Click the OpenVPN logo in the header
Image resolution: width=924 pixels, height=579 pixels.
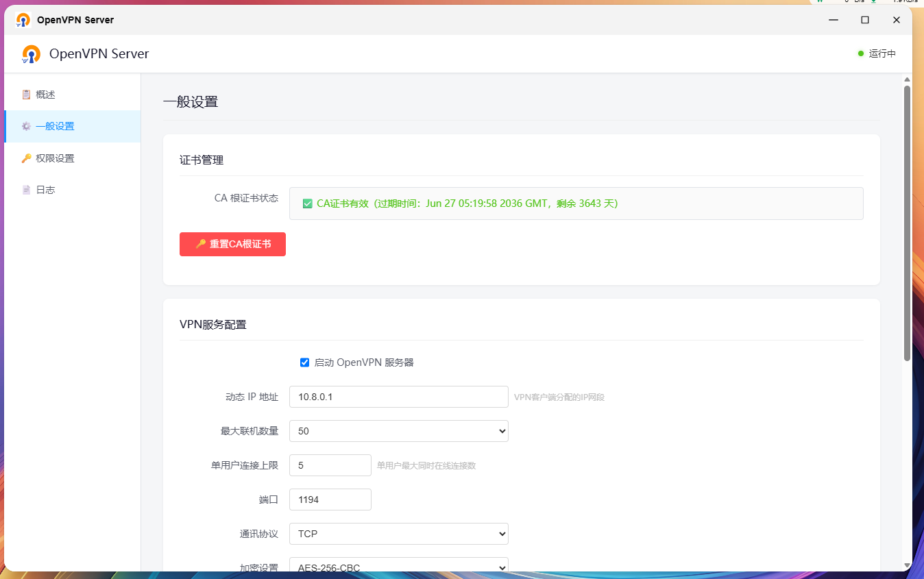pyautogui.click(x=31, y=54)
